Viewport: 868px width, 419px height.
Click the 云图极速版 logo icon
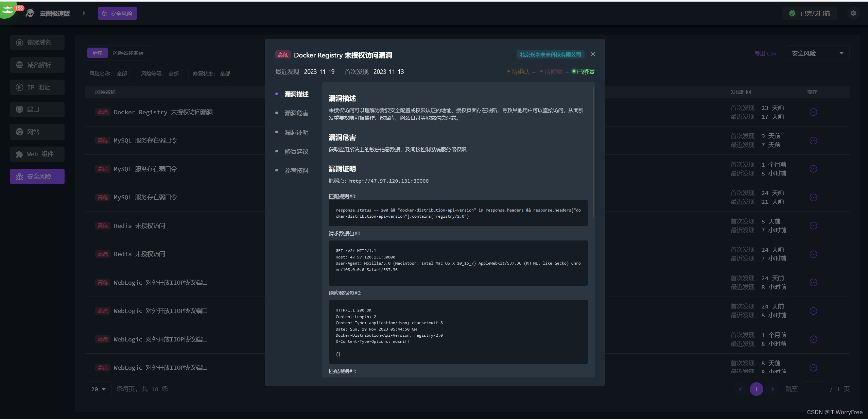pyautogui.click(x=30, y=13)
